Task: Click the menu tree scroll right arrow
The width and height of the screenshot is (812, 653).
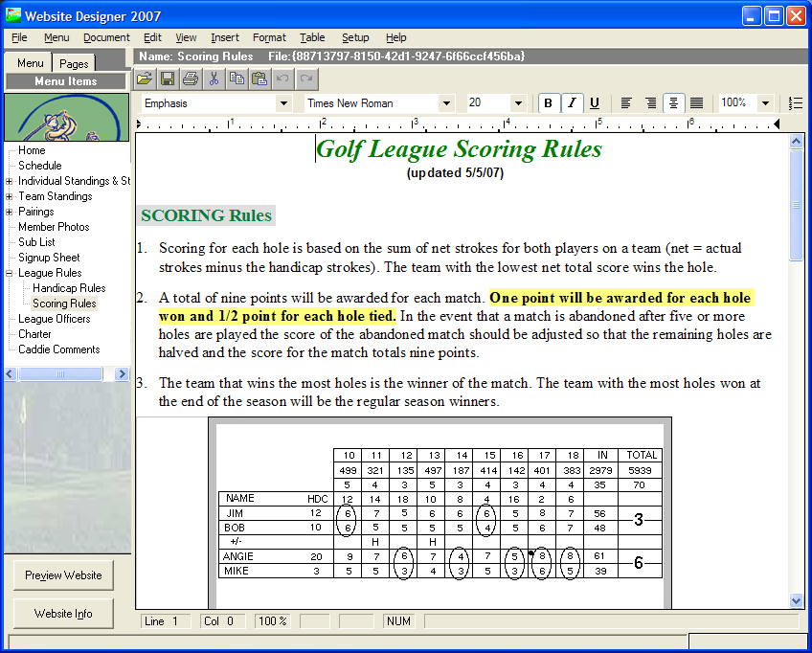Action: [x=122, y=373]
